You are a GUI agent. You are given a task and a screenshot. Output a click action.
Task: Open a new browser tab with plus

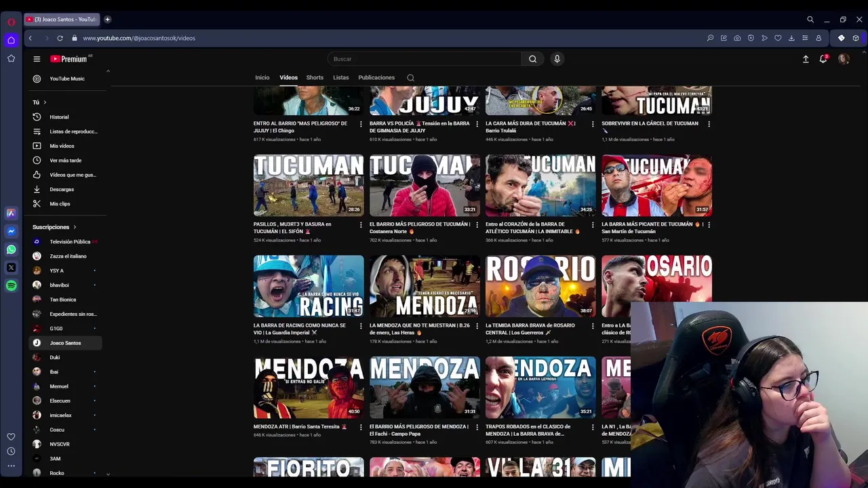(x=107, y=19)
